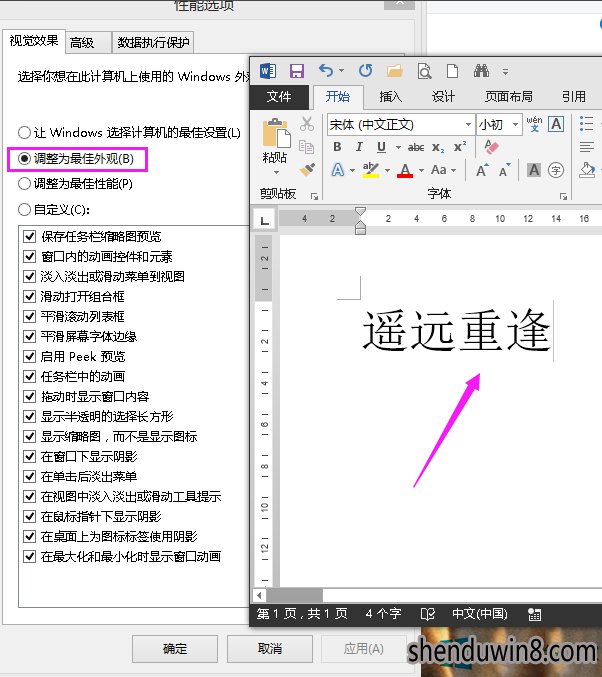Click the bullets list icon
The height and width of the screenshot is (677, 602).
click(586, 124)
